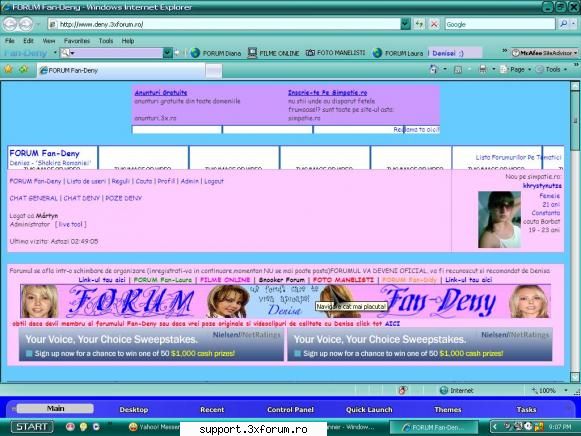Viewport: 581px width, 436px height.
Task: Click the first quick launch icon beside START
Action: 70,427
